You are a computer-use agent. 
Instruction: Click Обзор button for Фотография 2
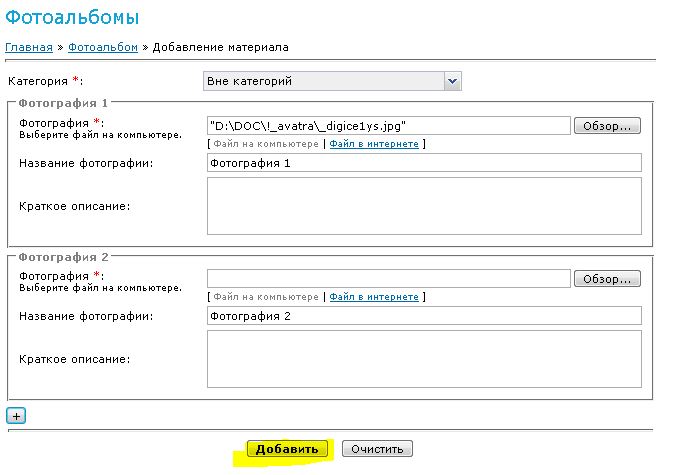pyautogui.click(x=607, y=279)
